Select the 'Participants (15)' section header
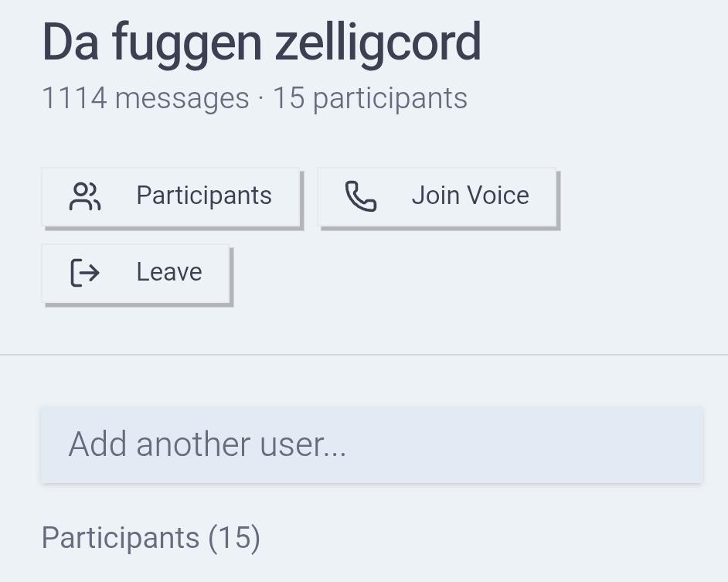728x582 pixels. click(151, 537)
